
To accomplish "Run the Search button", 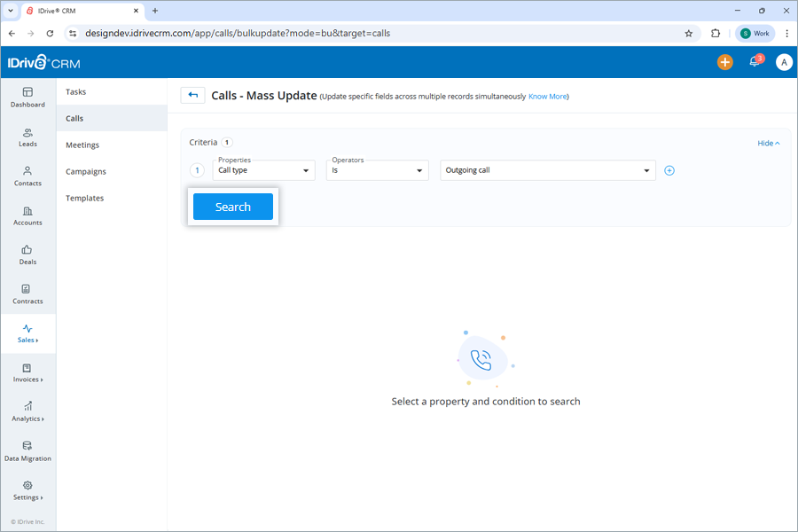I will tap(232, 206).
